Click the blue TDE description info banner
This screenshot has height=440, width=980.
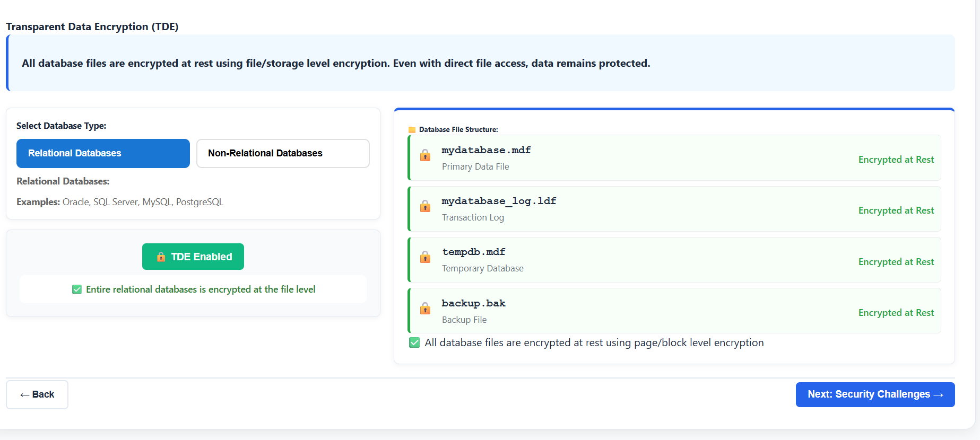coord(480,63)
